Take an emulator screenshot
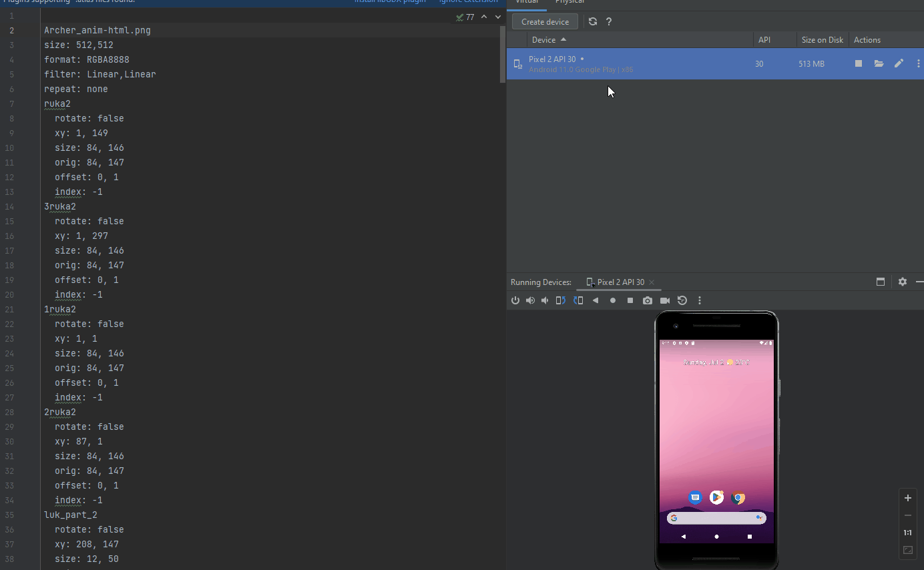The height and width of the screenshot is (570, 924). tap(648, 300)
